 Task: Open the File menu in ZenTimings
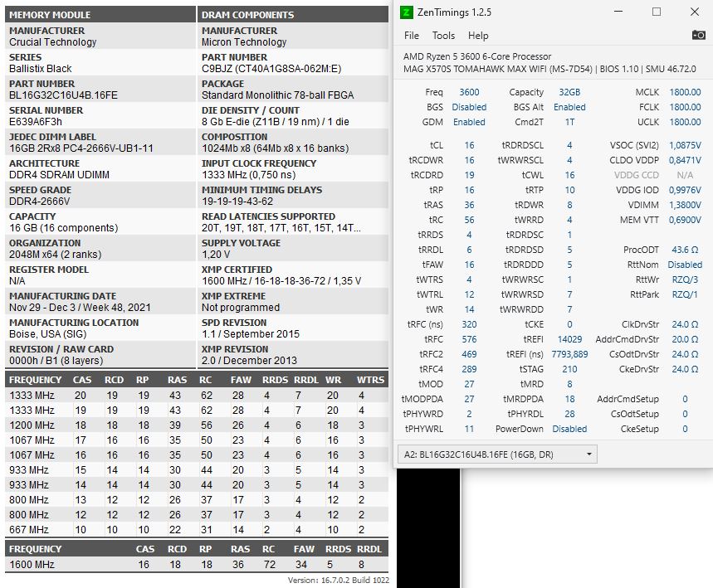tap(412, 36)
